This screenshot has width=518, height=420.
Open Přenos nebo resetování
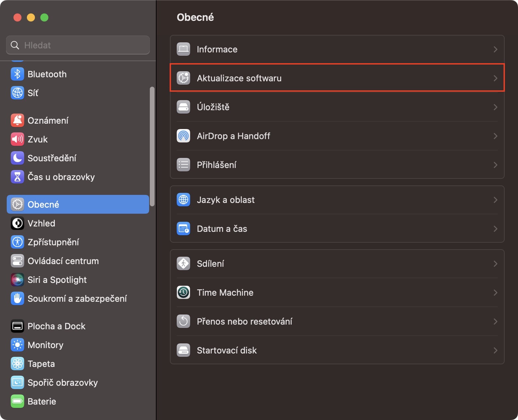pyautogui.click(x=245, y=322)
